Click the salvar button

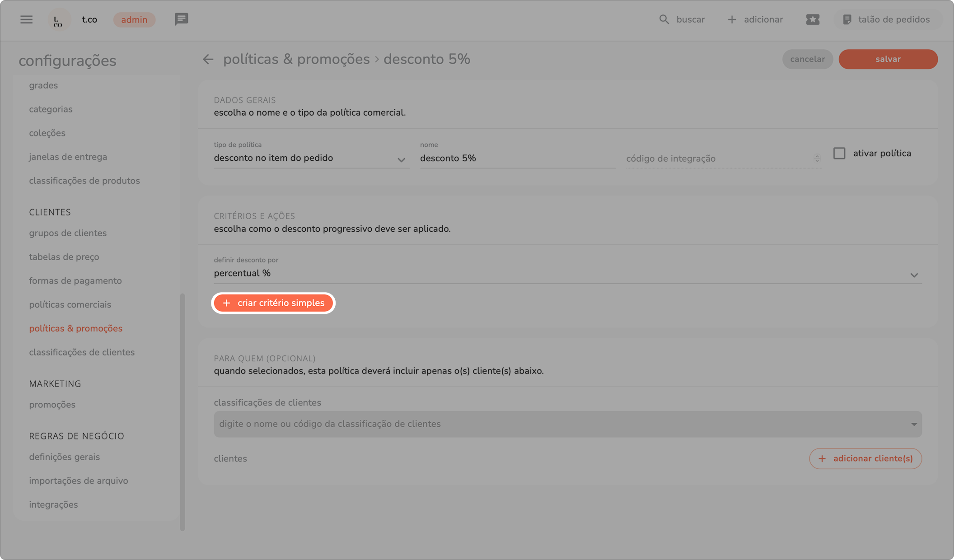click(888, 59)
